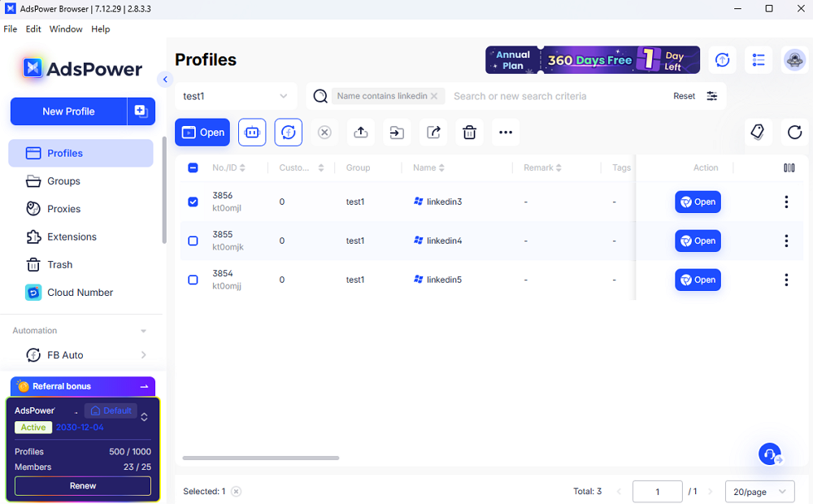Uncheck the linkedin3 row checkbox
The image size is (813, 504).
[193, 202]
